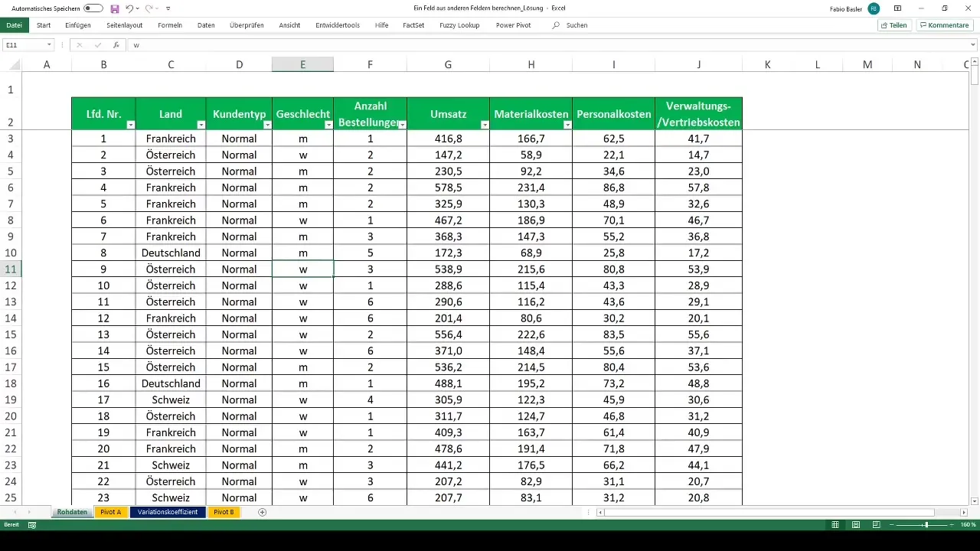
Task: Switch to the Ansicht ribbon tab
Action: coord(289,25)
